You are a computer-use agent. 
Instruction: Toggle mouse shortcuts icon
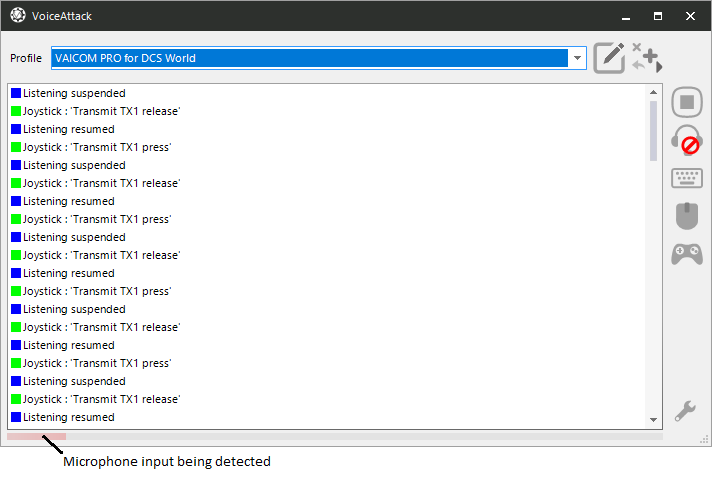click(x=687, y=216)
